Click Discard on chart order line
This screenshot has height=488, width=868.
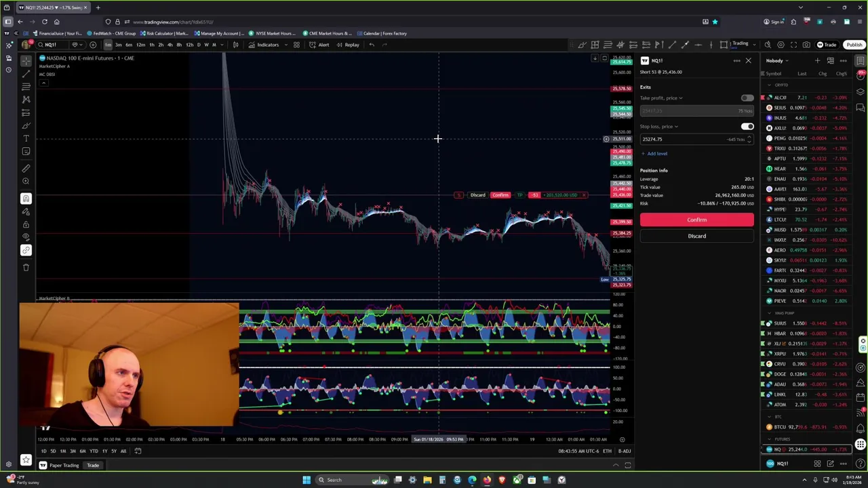coord(477,195)
